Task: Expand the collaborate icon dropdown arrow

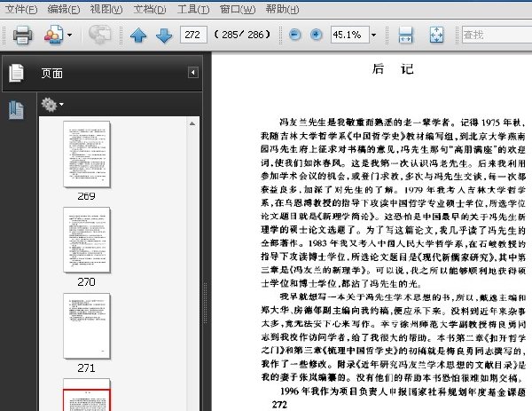Action: tap(69, 35)
